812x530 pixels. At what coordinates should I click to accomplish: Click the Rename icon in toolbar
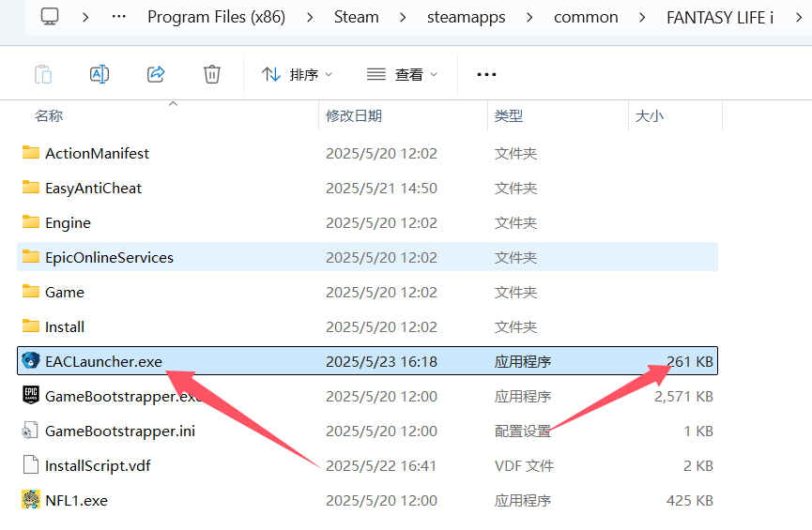tap(100, 74)
